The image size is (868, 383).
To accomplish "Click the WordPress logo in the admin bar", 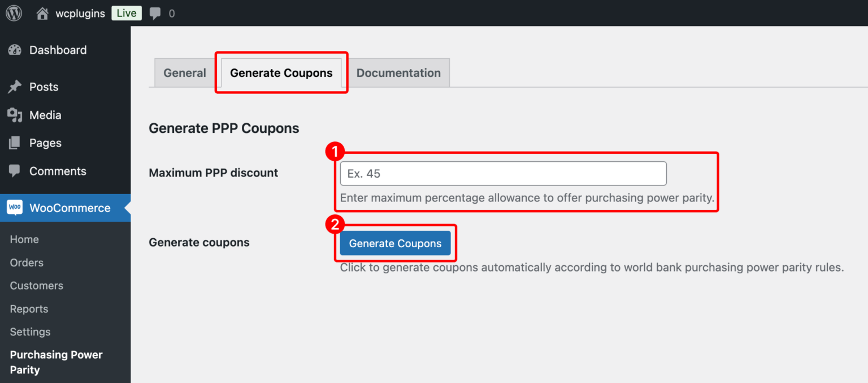I will coord(13,12).
